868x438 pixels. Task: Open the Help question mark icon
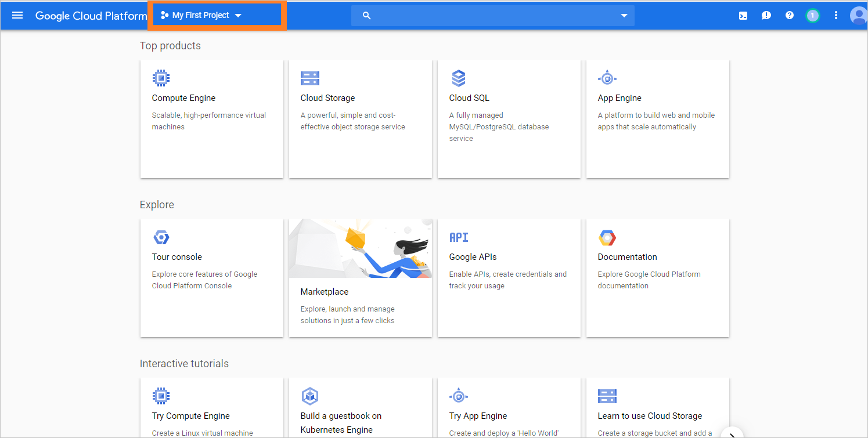(790, 16)
